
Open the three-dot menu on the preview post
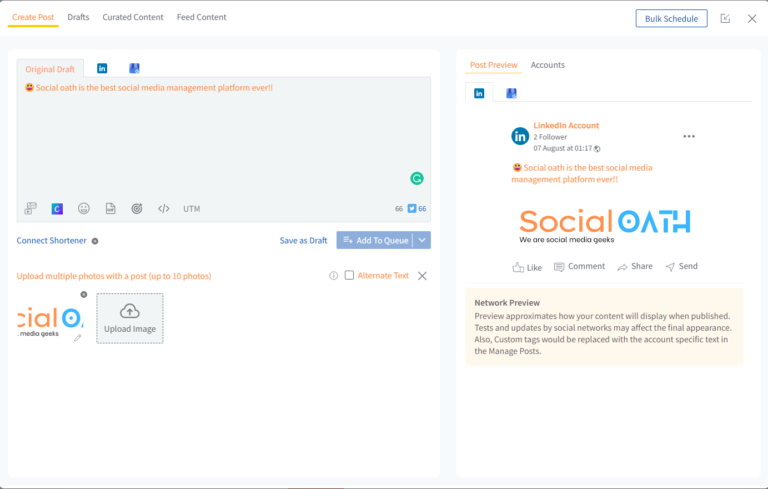click(x=689, y=136)
